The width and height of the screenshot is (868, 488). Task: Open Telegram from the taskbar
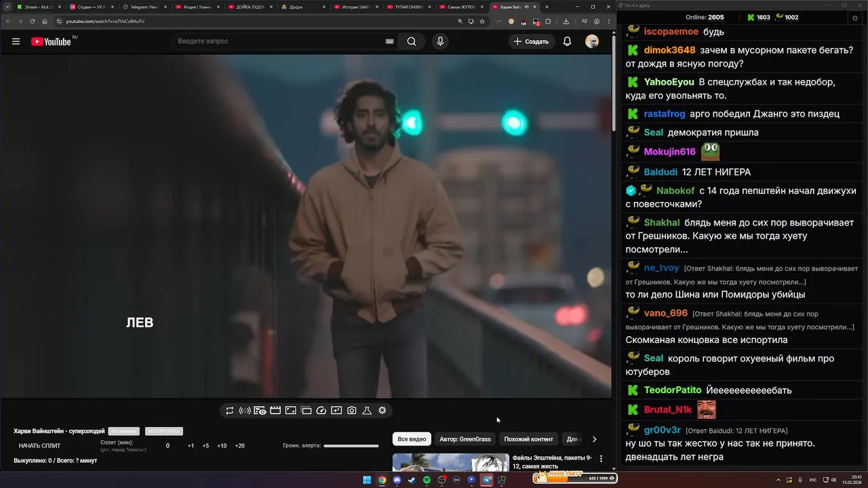(486, 480)
